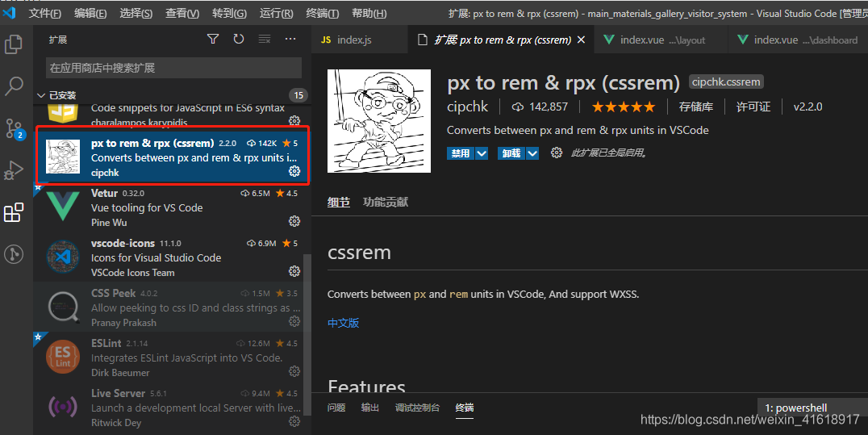Refresh the extensions list

[x=239, y=39]
